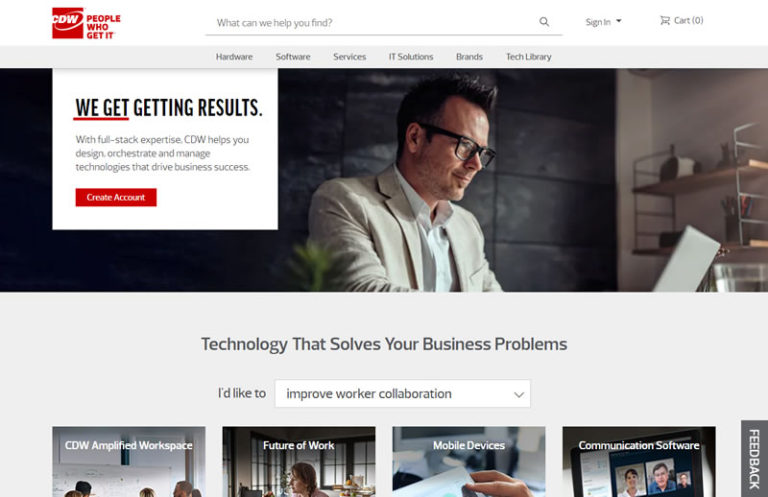768x497 pixels.
Task: Open the Services menu
Action: click(350, 57)
